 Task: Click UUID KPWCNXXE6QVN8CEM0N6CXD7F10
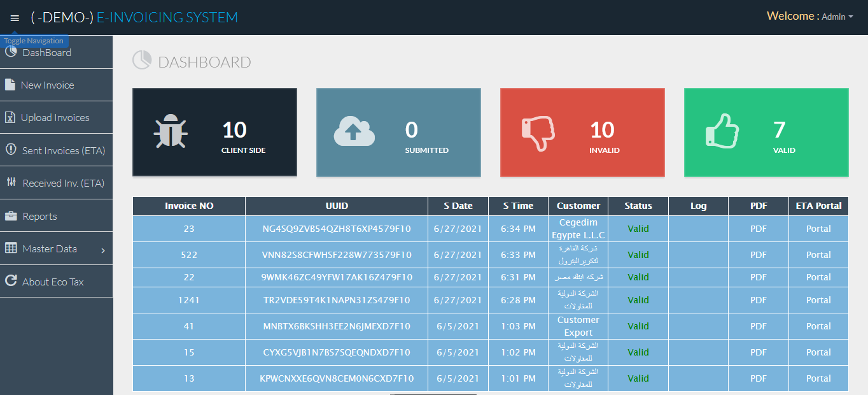tap(337, 378)
